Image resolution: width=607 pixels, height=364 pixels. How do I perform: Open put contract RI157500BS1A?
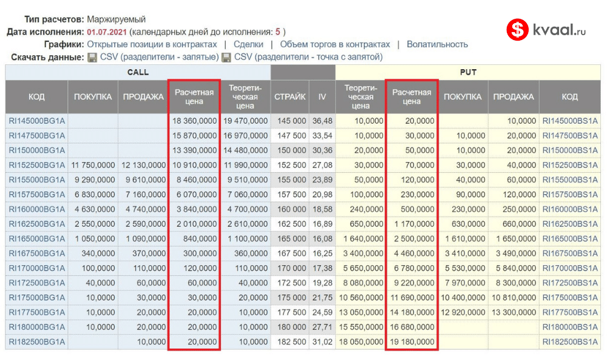570,195
